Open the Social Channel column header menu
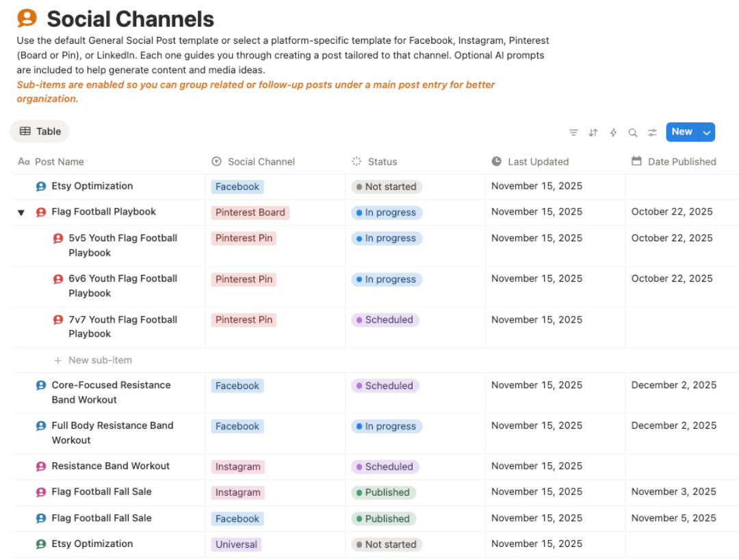739x560 pixels. (261, 162)
